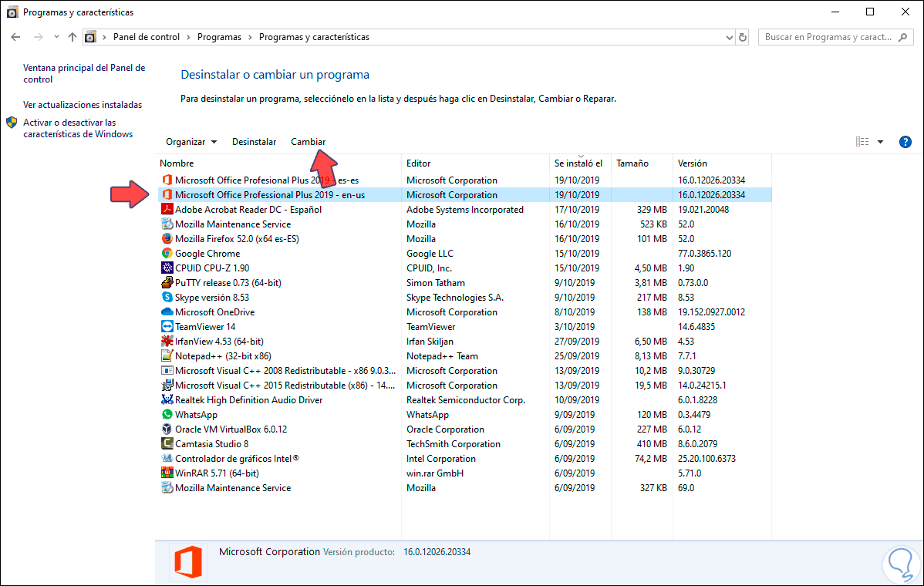Click the PuTTY release icon

point(167,283)
